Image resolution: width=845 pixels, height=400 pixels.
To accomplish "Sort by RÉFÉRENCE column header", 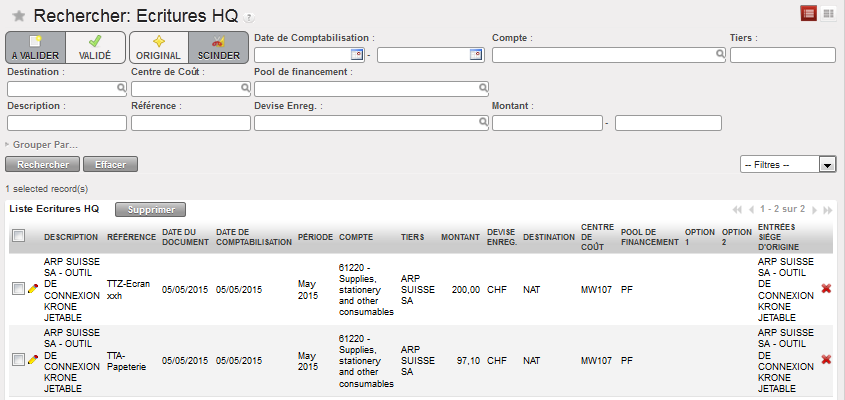I will tap(131, 237).
